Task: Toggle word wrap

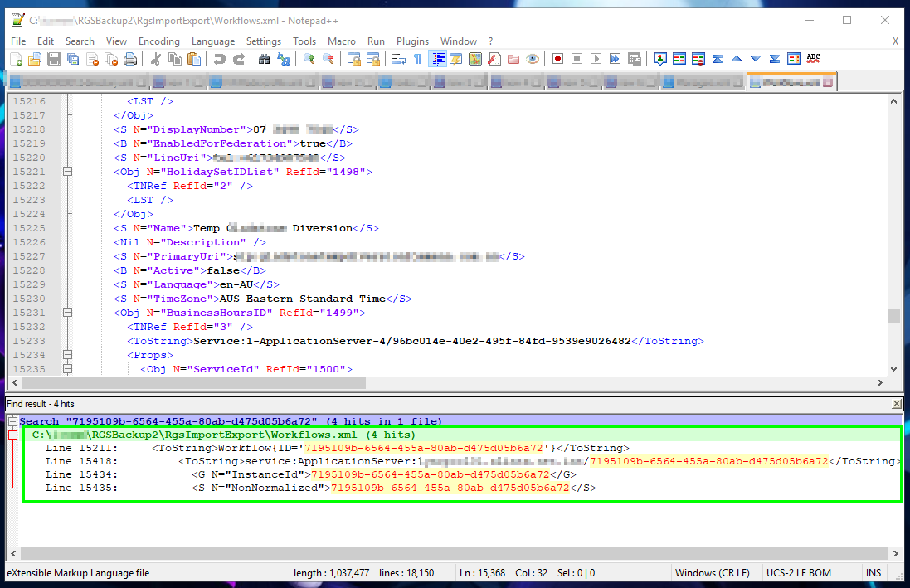Action: 399,59
